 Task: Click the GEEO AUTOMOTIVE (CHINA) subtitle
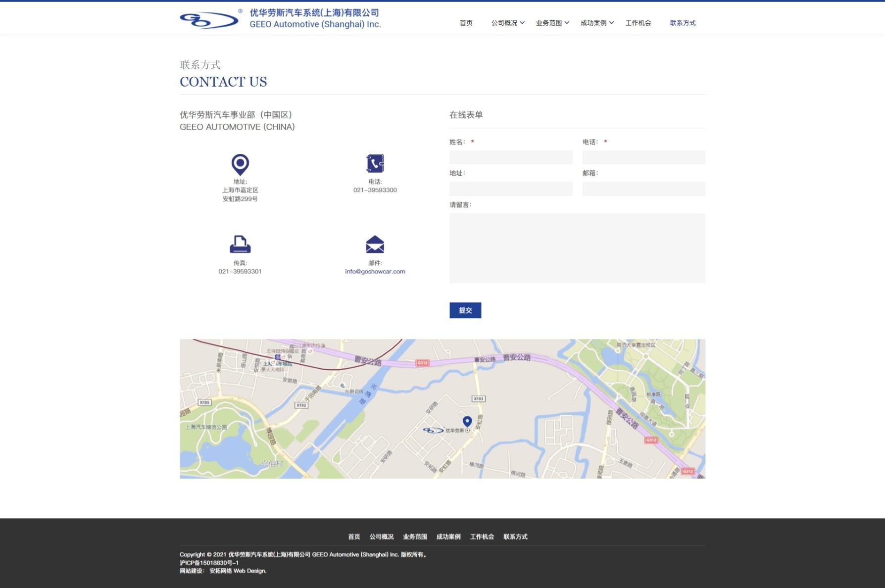coord(237,127)
